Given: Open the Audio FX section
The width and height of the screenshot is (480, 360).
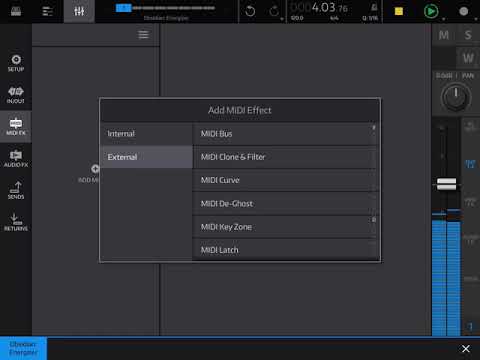Looking at the screenshot, I should [16, 159].
